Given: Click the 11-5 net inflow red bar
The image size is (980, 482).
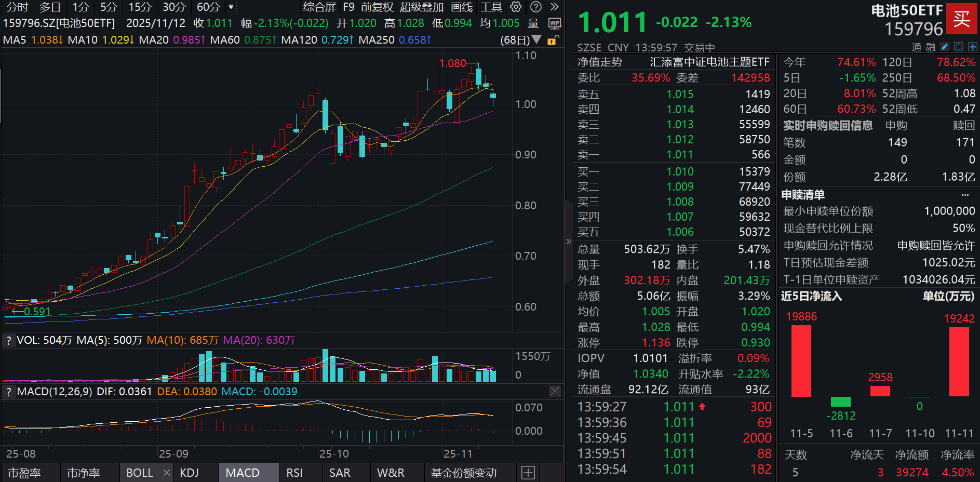Looking at the screenshot, I should point(801,360).
